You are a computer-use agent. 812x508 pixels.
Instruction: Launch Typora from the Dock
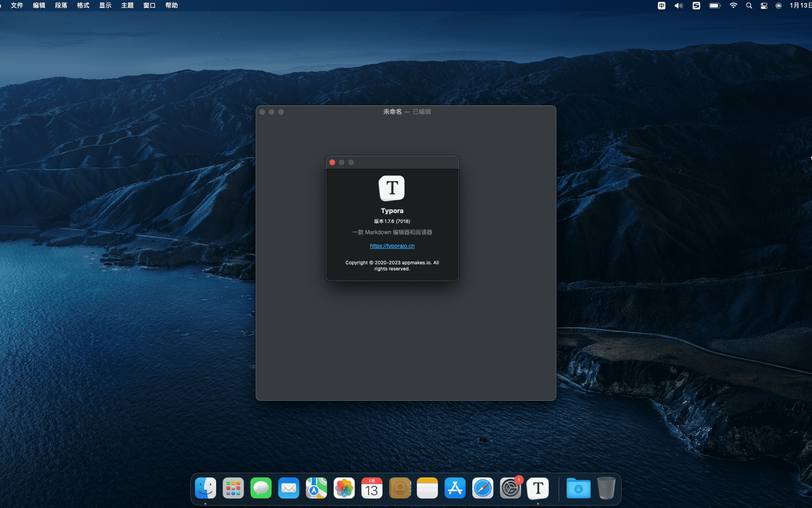click(x=538, y=488)
